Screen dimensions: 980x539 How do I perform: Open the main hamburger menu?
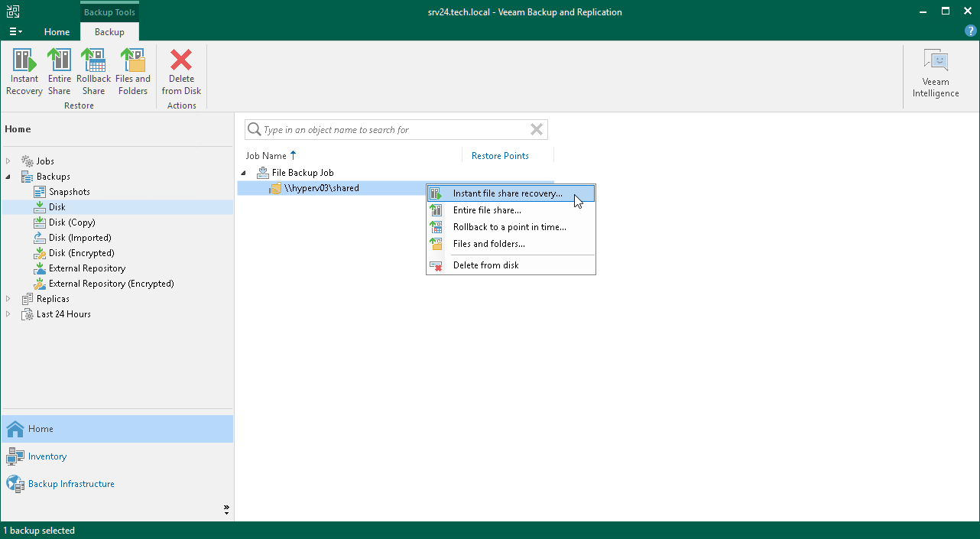pos(15,31)
